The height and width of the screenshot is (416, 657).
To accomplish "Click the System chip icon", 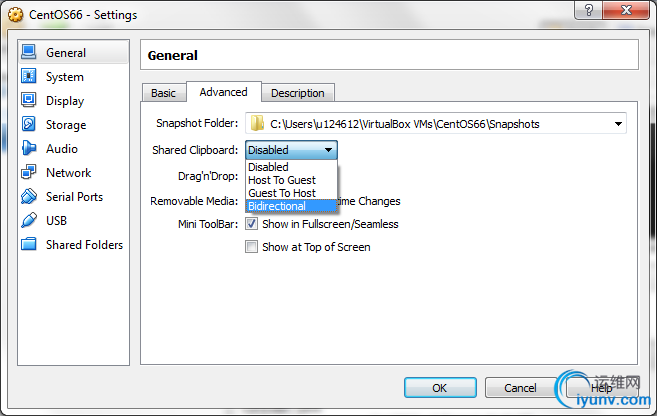I will pos(28,76).
